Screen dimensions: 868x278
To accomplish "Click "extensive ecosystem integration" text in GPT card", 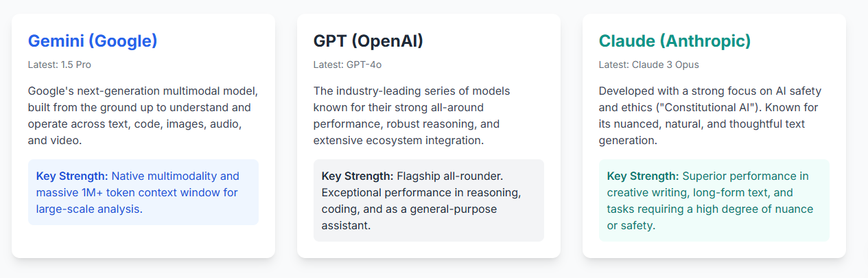I will point(397,141).
